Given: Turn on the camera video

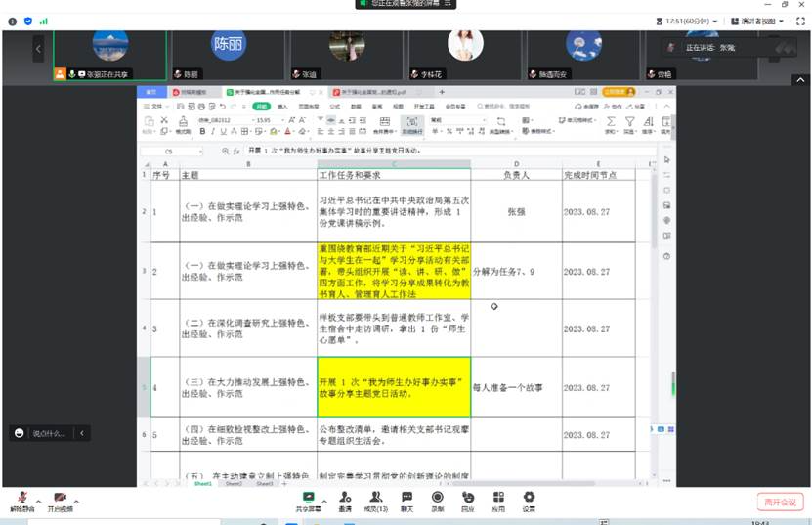Looking at the screenshot, I should pyautogui.click(x=59, y=499).
